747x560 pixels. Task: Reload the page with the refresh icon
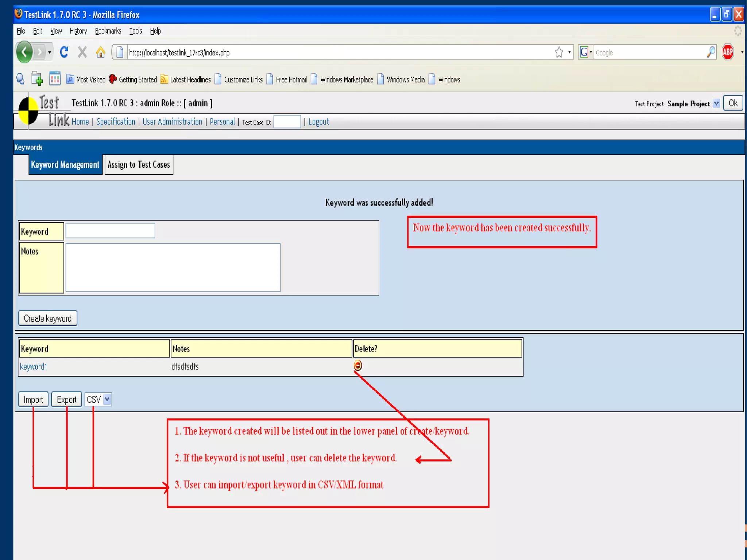click(x=64, y=52)
